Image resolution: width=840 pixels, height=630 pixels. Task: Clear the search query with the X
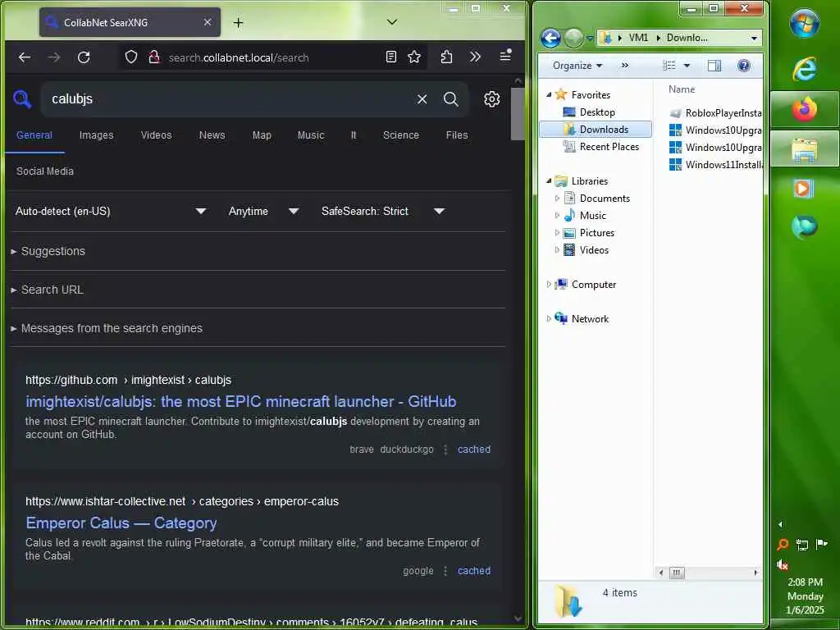(422, 99)
